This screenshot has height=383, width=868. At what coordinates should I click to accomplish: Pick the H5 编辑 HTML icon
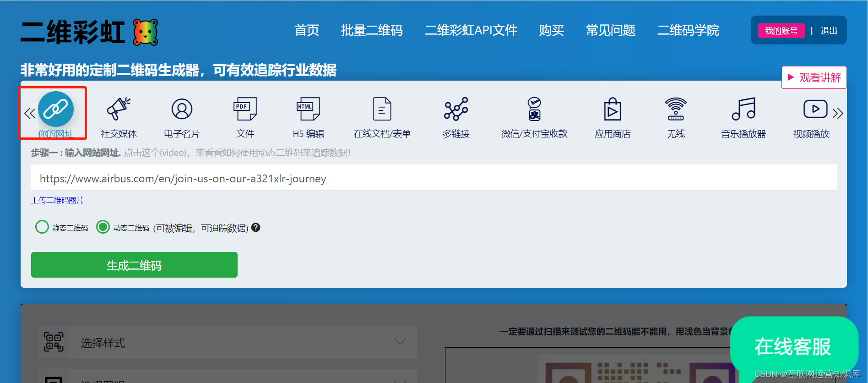pyautogui.click(x=308, y=109)
